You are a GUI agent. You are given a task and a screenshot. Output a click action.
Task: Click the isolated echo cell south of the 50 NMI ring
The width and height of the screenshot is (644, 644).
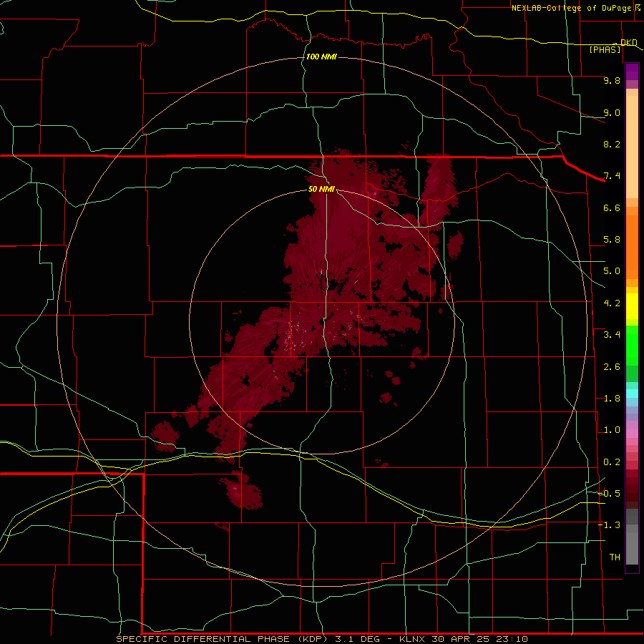[243, 492]
